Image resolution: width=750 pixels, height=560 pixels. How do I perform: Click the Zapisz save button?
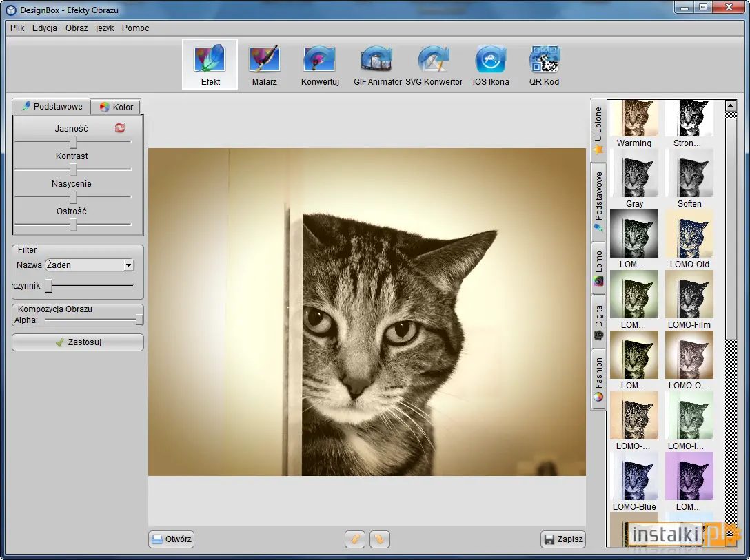point(563,539)
